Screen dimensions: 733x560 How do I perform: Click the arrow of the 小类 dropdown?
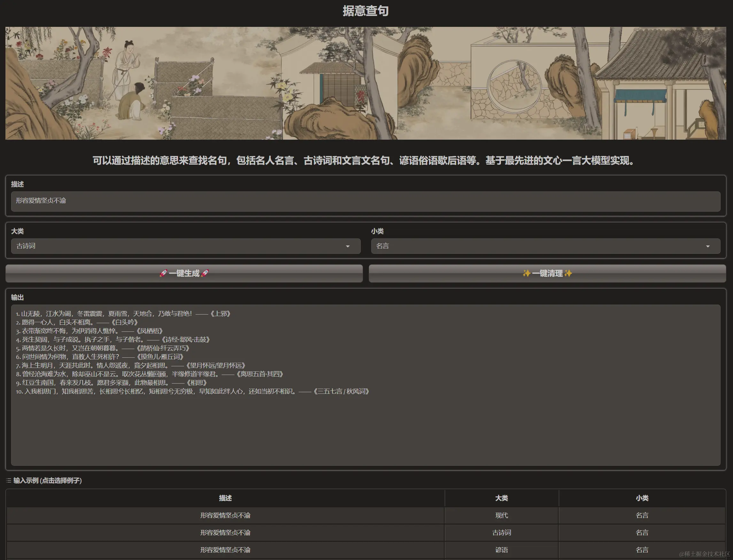[x=708, y=246]
